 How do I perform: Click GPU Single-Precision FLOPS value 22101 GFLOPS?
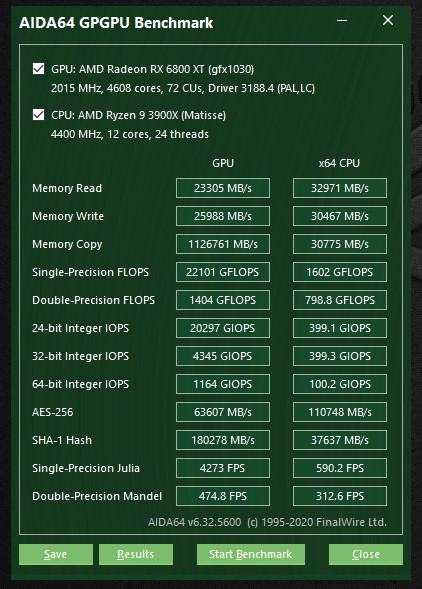pyautogui.click(x=223, y=272)
